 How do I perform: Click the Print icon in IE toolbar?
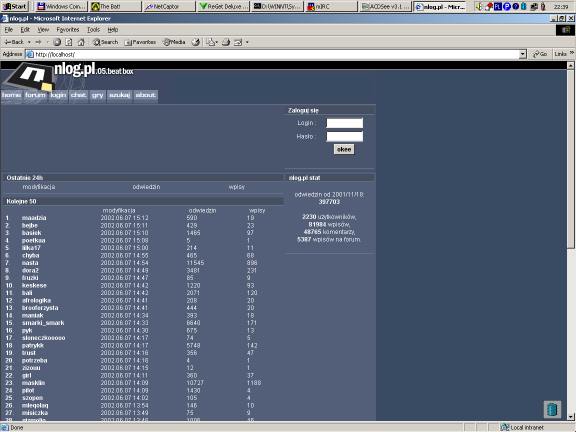point(226,42)
